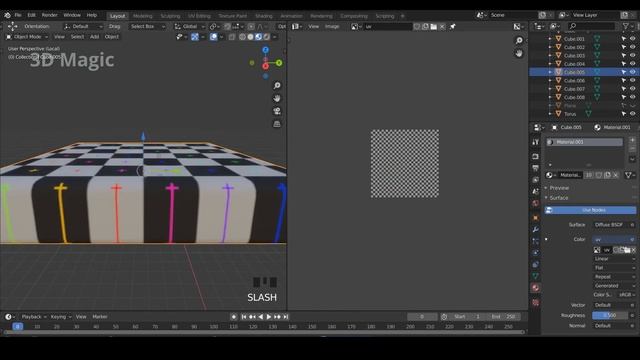
Task: Open the Render menu
Action: tap(50, 15)
